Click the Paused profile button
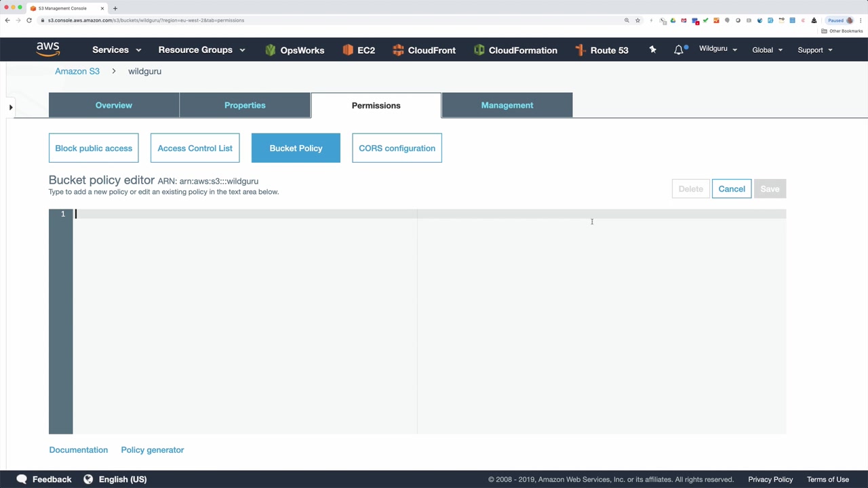 click(x=840, y=20)
